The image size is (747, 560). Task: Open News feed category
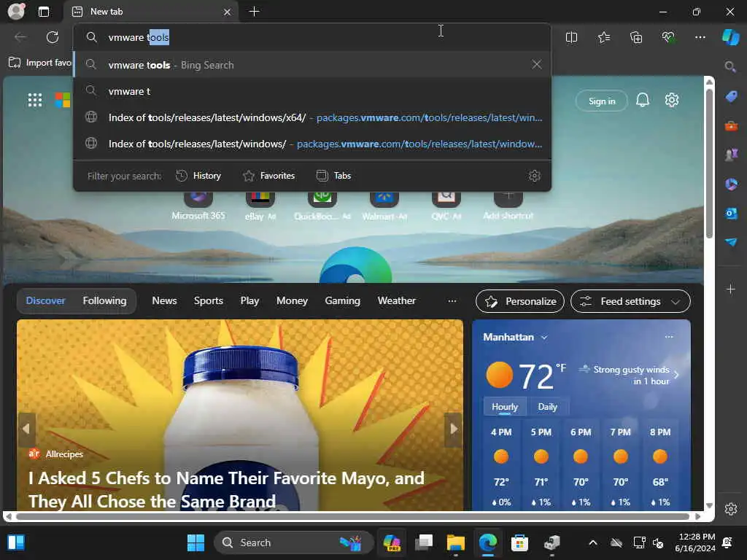click(164, 300)
